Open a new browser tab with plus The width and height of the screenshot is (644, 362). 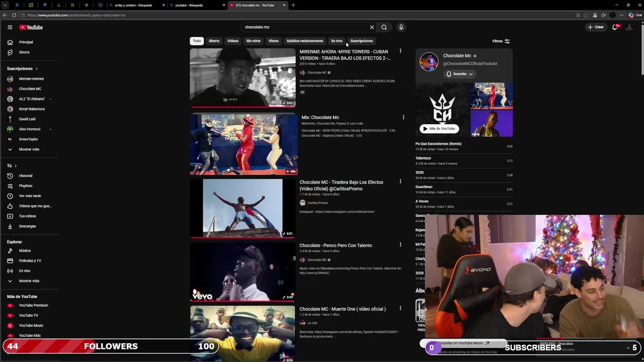pyautogui.click(x=293, y=5)
